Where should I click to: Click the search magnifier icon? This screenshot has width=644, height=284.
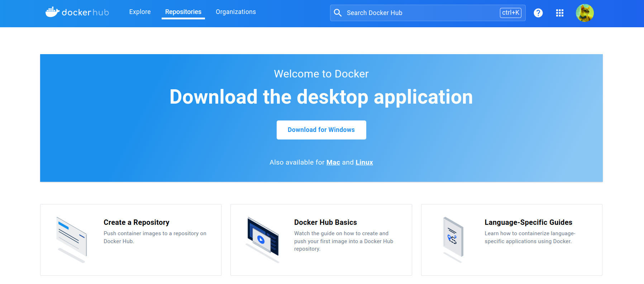click(x=338, y=13)
